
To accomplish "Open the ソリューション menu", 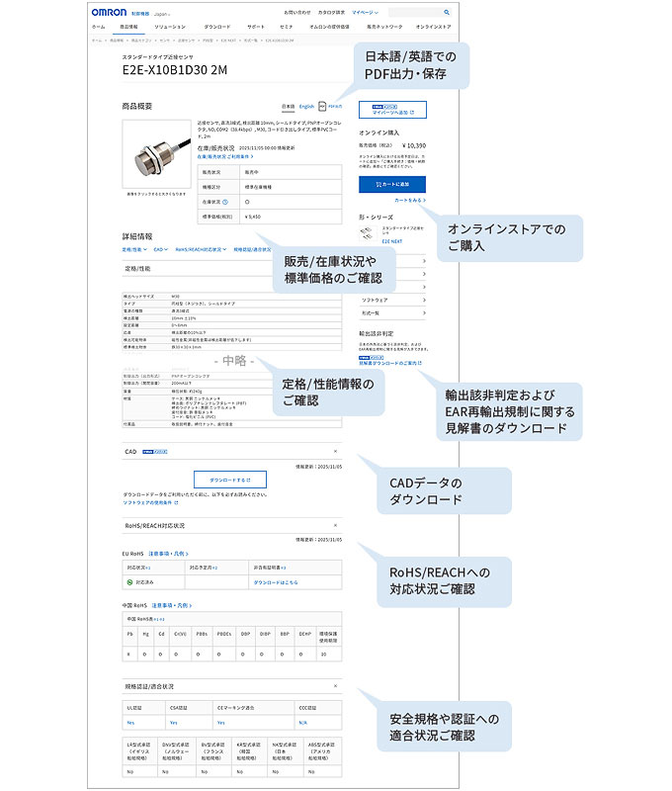I will click(170, 28).
